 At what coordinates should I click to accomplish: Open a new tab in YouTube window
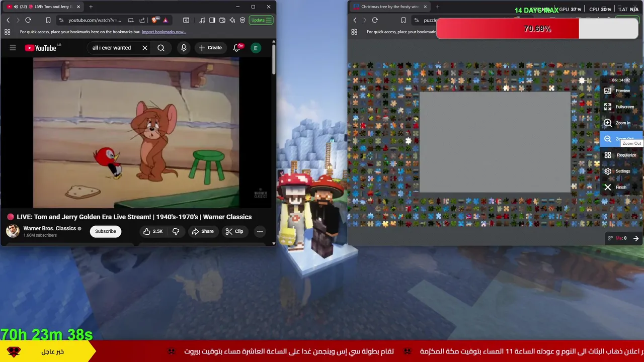(91, 7)
